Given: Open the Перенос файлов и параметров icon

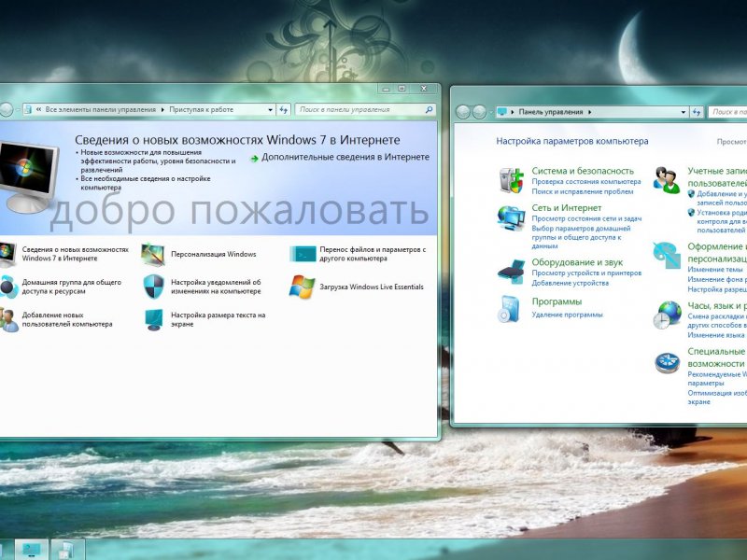Looking at the screenshot, I should coord(303,254).
